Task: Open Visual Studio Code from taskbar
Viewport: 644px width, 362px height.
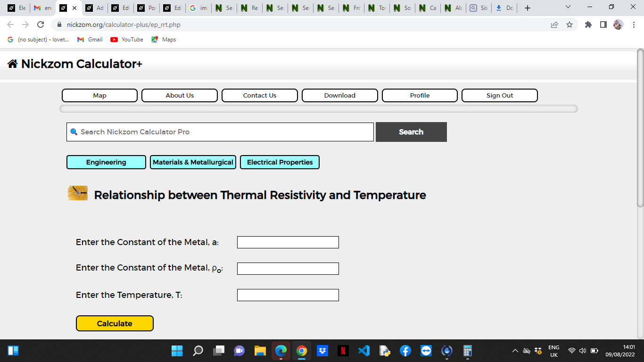Action: [x=364, y=351]
